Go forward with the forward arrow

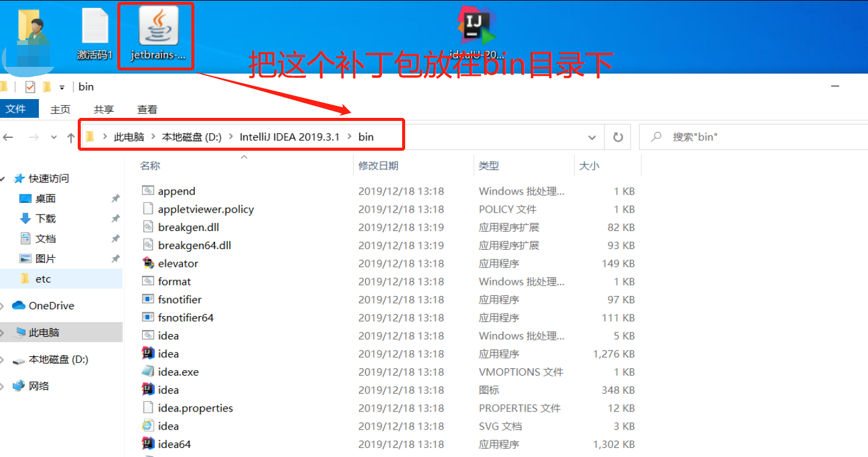(x=34, y=137)
